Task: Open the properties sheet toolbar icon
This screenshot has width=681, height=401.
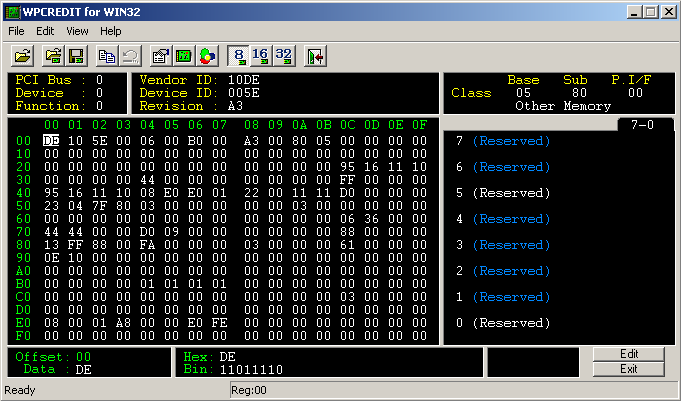Action: [x=161, y=56]
